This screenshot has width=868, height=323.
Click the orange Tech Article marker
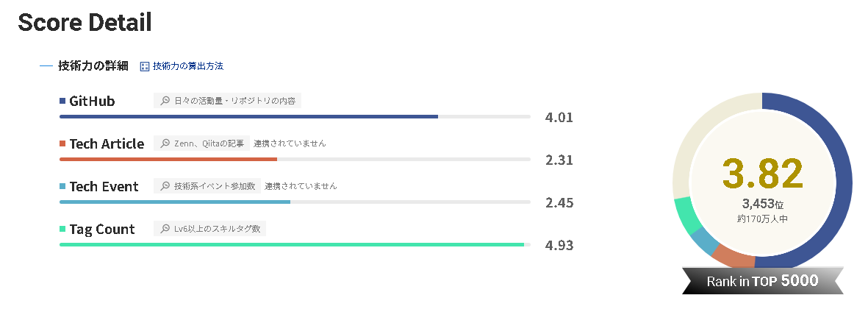62,143
